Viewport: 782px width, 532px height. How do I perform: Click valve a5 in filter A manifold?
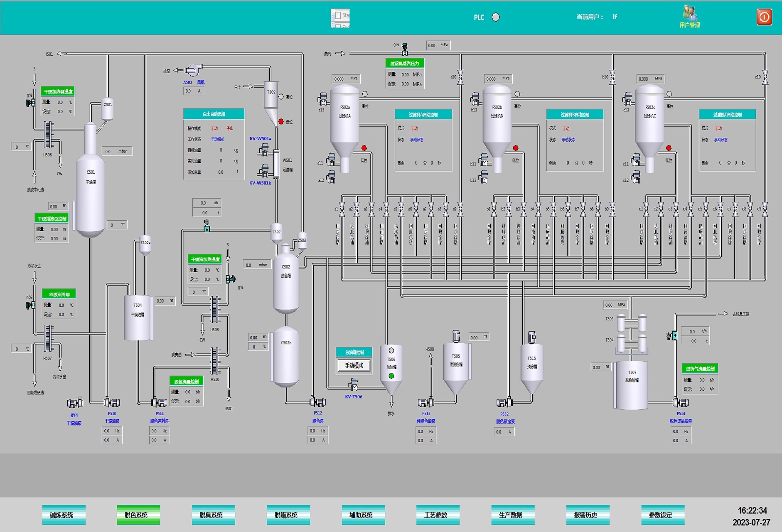(x=401, y=209)
